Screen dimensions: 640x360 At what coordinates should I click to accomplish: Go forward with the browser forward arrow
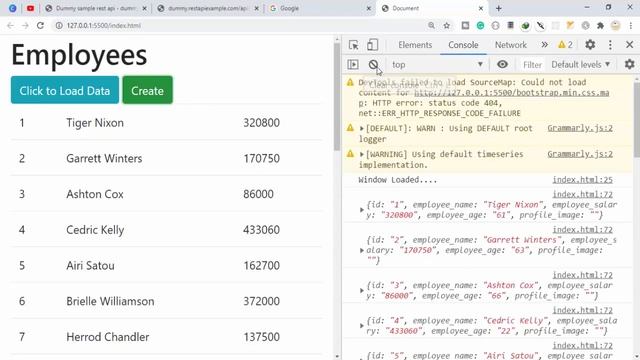[x=25, y=25]
